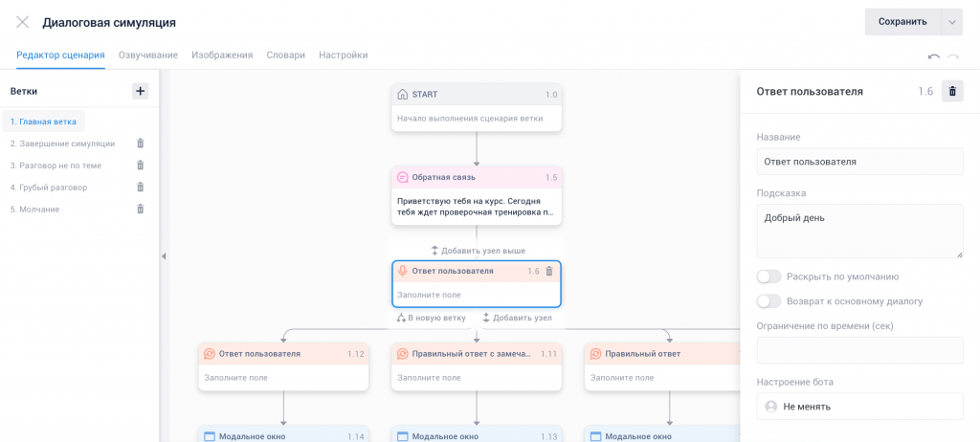Close the dialog simulation editor with the X
This screenshot has width=980, height=442.
point(22,22)
